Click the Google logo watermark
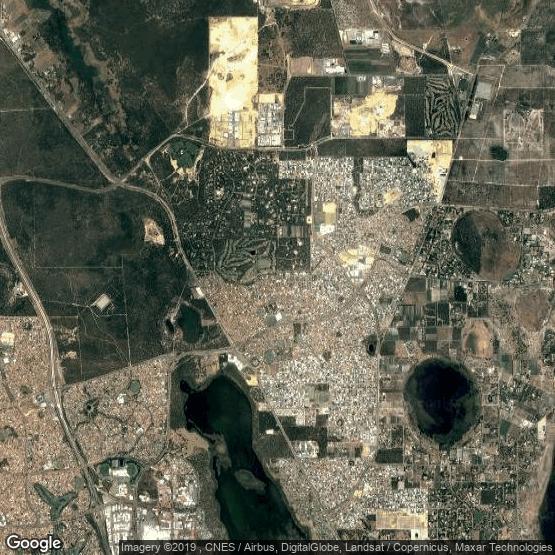 point(34,543)
